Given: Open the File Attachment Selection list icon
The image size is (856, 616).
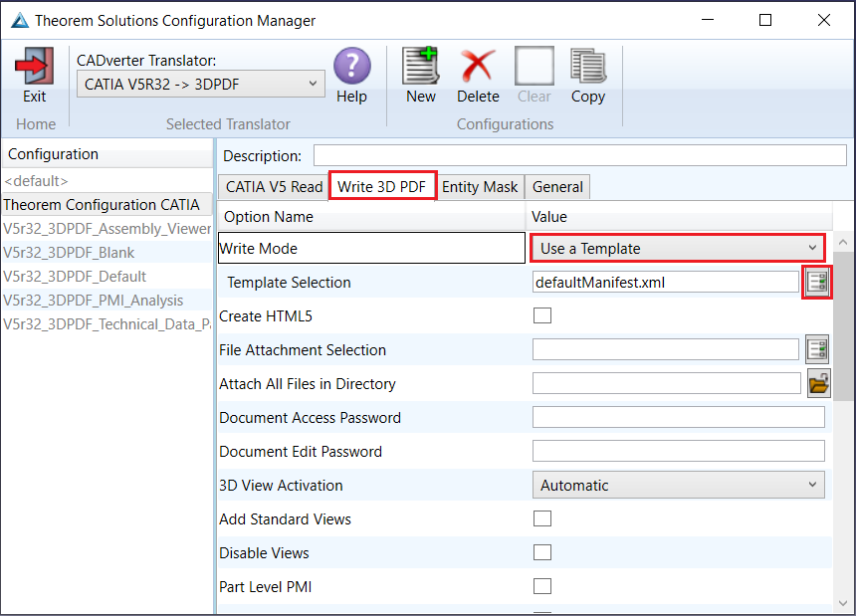Looking at the screenshot, I should (x=817, y=349).
